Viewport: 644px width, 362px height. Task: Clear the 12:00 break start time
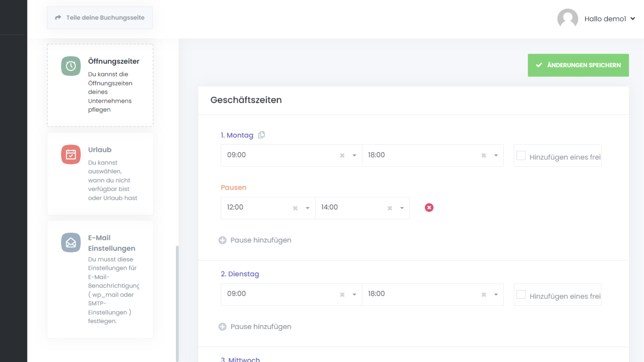tap(295, 208)
